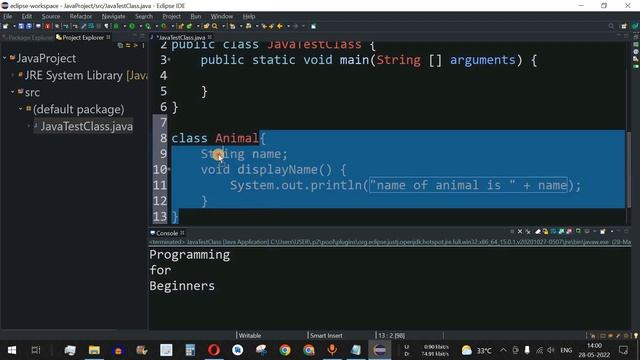Open the Opera browser taskbar icon
Viewport: 640px width, 360px height.
pyautogui.click(x=214, y=350)
